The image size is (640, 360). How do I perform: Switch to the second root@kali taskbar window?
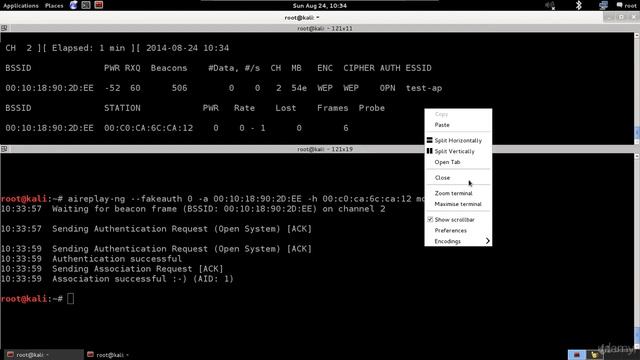[x=108, y=355]
